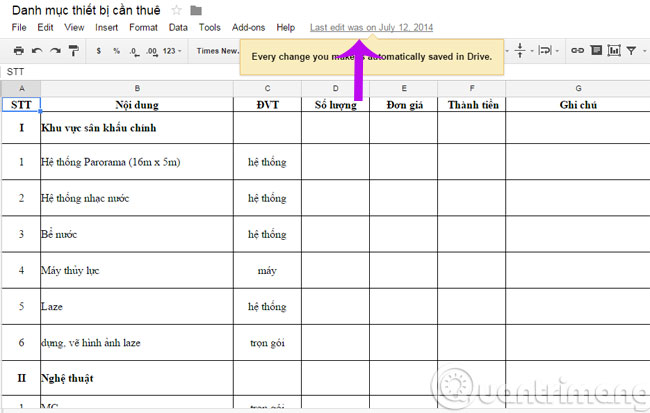Star the document with star icon
This screenshot has height=413, width=650.
pos(177,10)
